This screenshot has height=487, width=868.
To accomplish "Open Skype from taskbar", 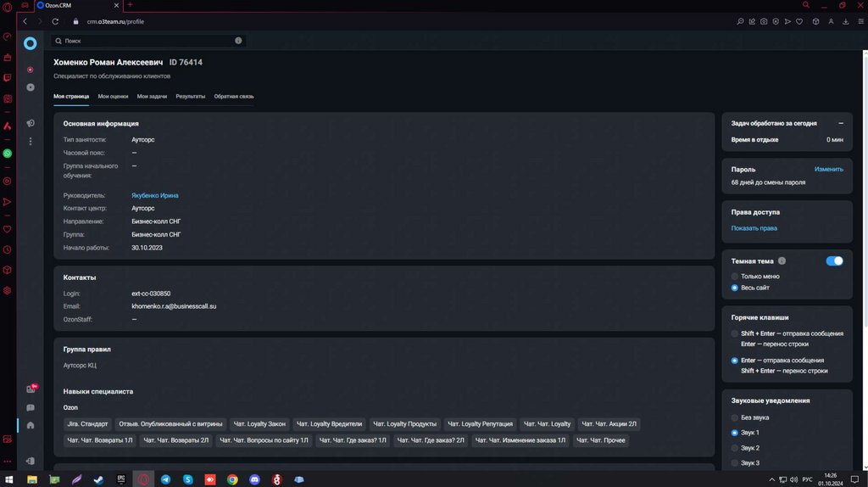I will point(187,479).
